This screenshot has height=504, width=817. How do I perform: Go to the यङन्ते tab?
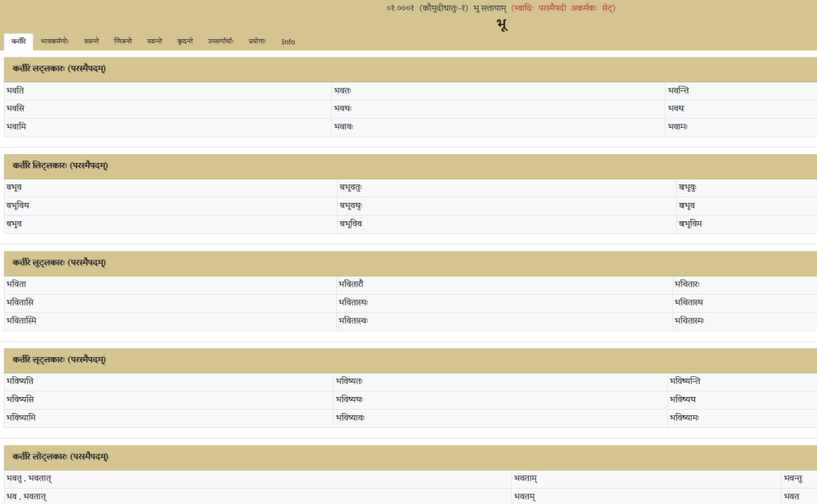pos(154,42)
